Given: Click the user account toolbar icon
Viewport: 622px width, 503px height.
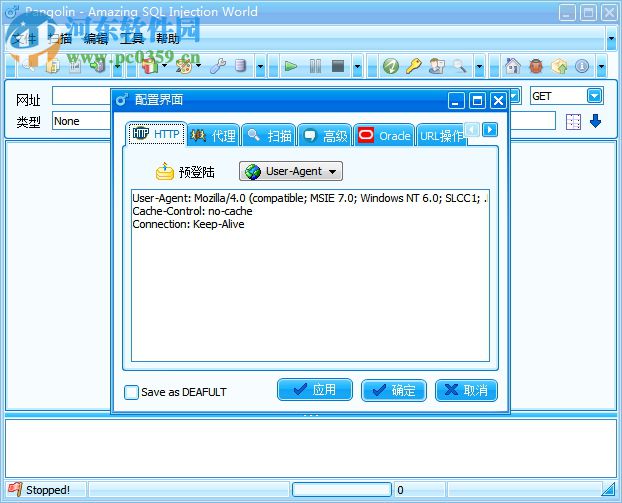Looking at the screenshot, I should [x=437, y=66].
